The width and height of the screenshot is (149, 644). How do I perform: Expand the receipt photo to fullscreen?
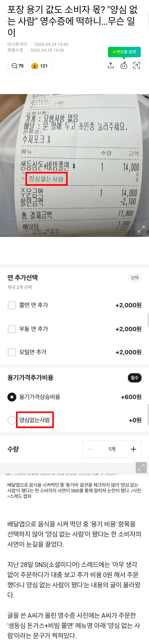(141, 229)
